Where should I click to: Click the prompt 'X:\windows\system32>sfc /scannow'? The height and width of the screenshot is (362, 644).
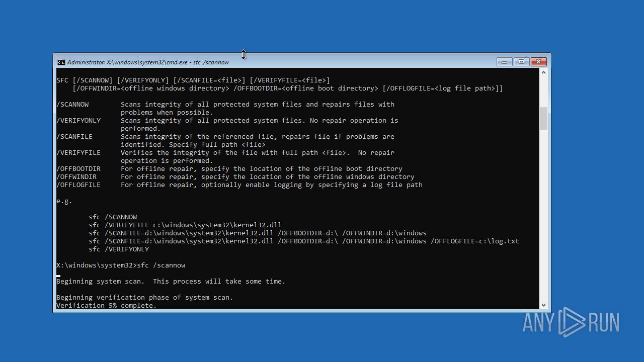[x=121, y=265]
